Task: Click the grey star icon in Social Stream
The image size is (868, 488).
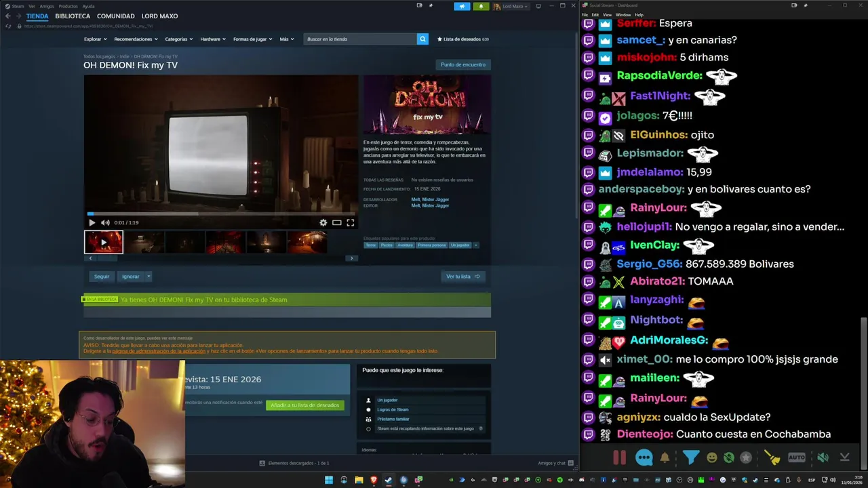Action: tap(746, 457)
